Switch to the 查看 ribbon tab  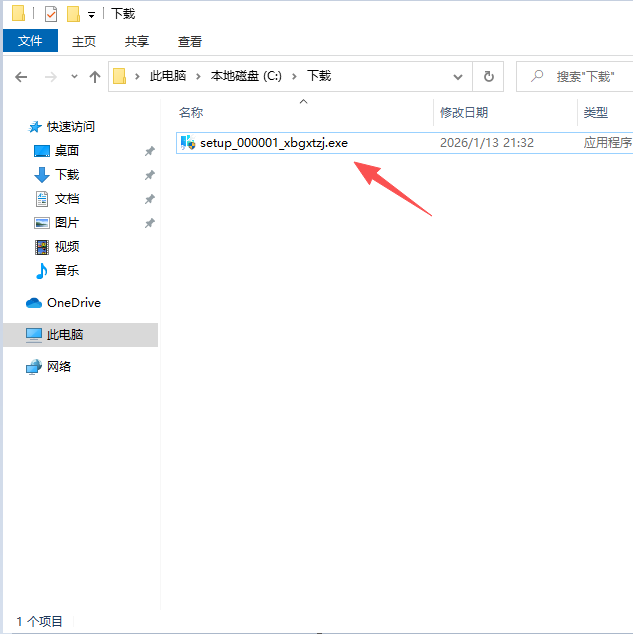tap(190, 41)
